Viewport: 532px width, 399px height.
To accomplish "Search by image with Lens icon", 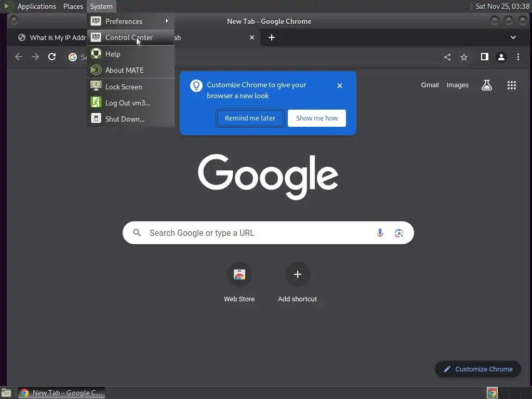I will (399, 233).
